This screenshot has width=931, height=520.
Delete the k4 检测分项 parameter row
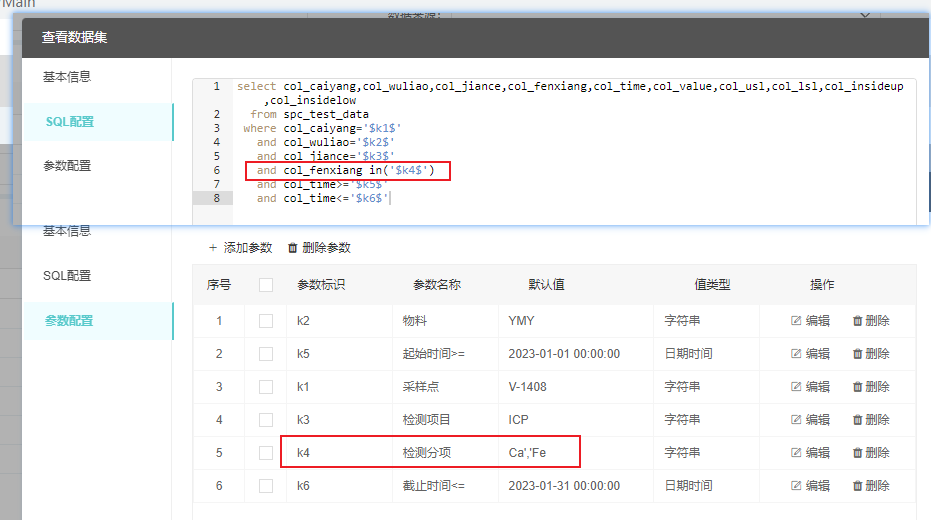[871, 452]
